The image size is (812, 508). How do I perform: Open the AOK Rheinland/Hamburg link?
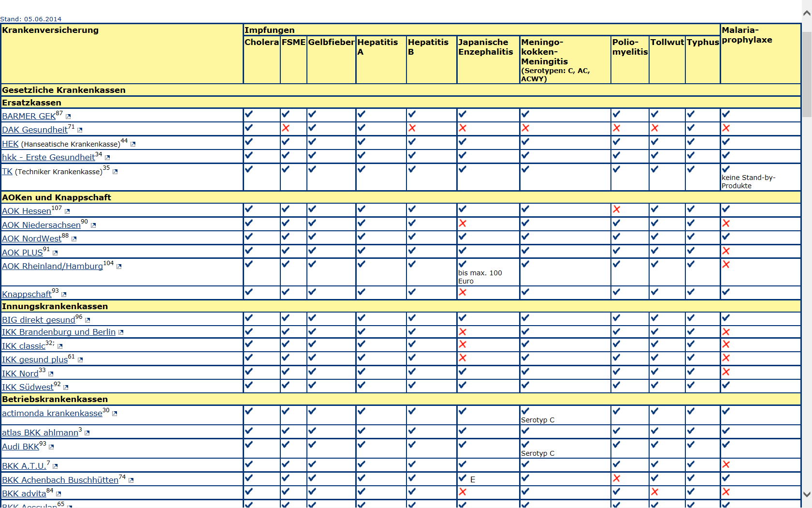(x=52, y=267)
